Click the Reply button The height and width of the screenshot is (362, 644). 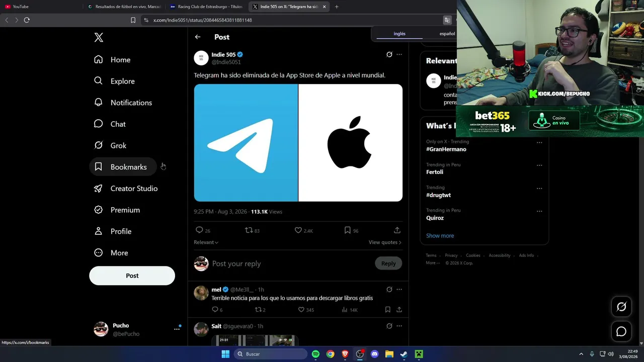(388, 263)
